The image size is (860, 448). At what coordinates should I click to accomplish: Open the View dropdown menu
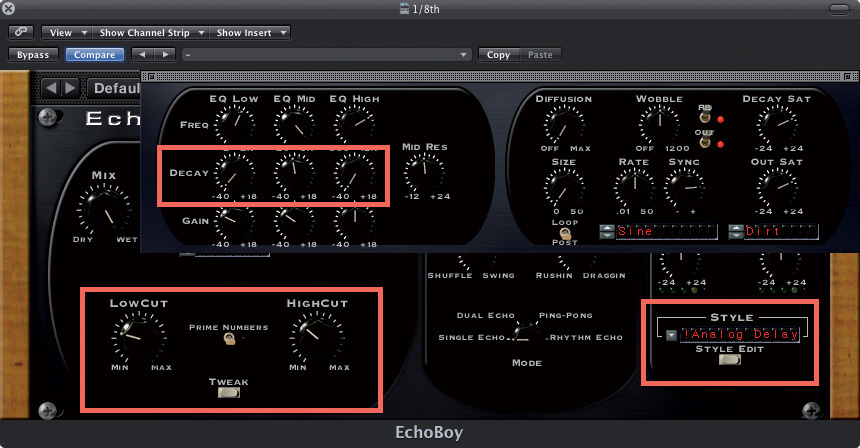67,32
